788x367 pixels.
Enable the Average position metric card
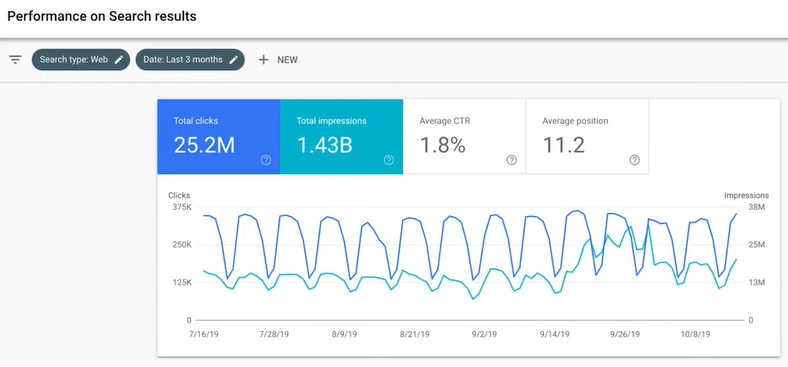(x=587, y=137)
